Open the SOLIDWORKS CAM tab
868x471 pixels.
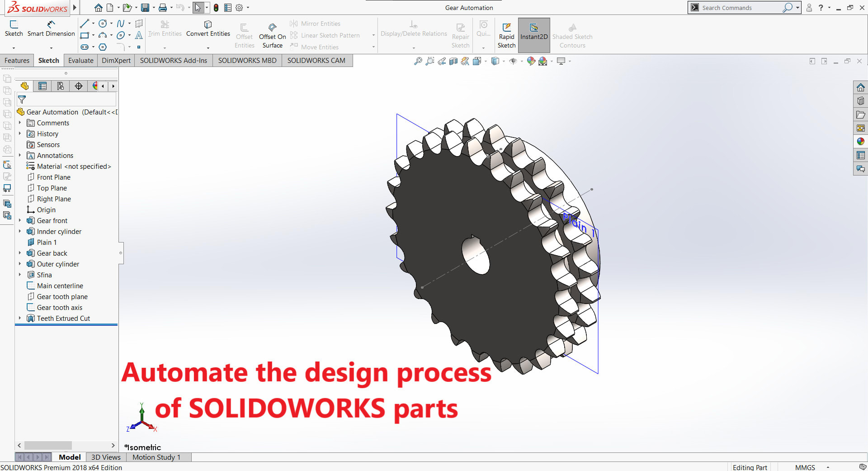[316, 60]
